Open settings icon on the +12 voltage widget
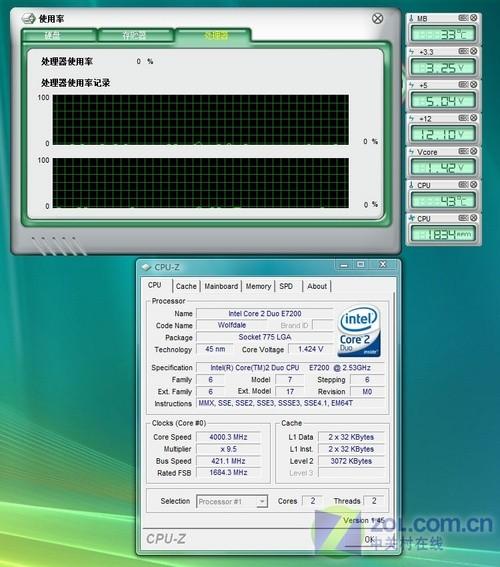 click(x=463, y=118)
